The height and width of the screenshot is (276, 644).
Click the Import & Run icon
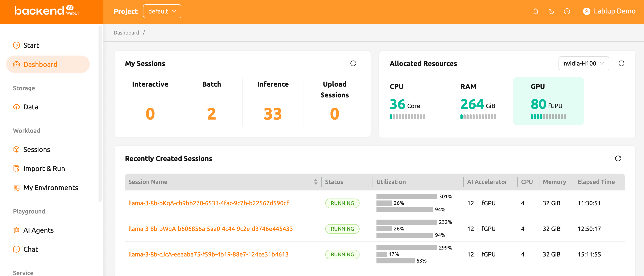click(16, 169)
